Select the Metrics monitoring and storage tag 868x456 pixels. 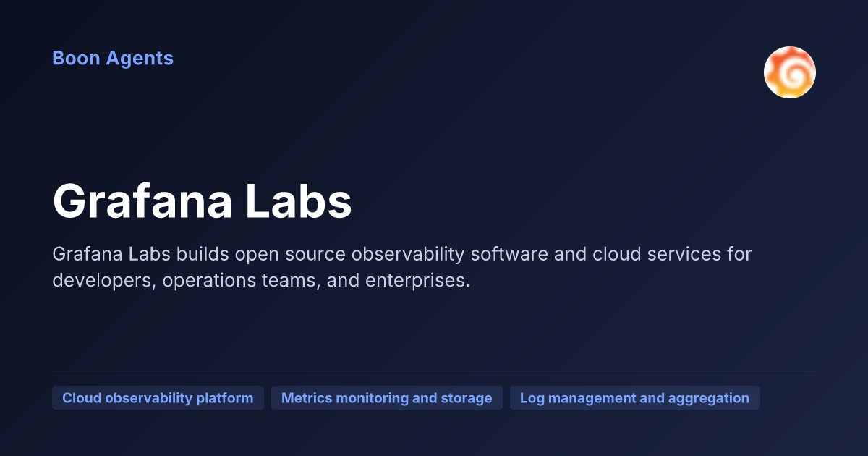[387, 398]
